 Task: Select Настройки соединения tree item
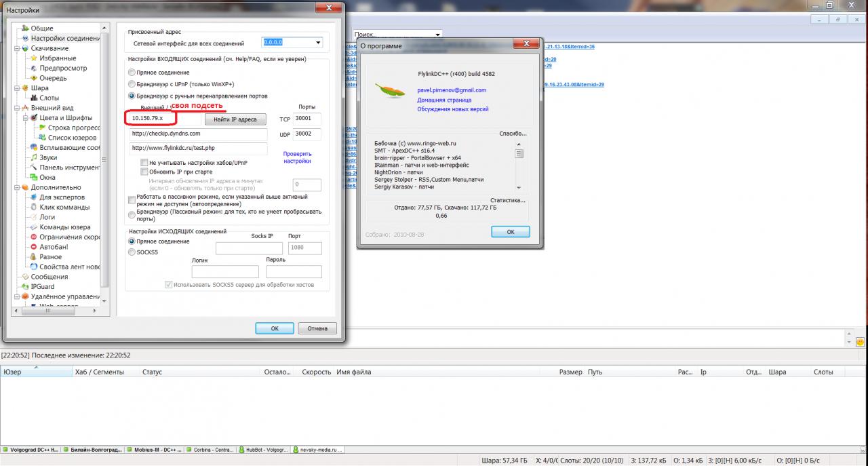[x=66, y=39]
